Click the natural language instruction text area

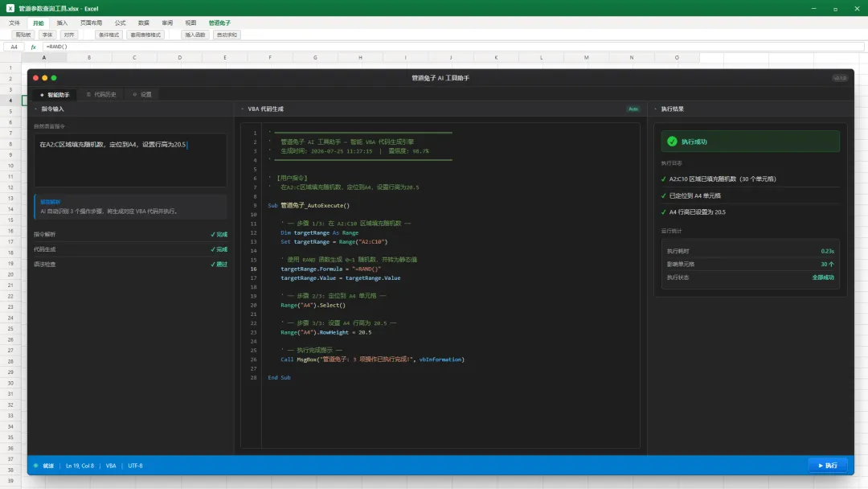(x=131, y=160)
